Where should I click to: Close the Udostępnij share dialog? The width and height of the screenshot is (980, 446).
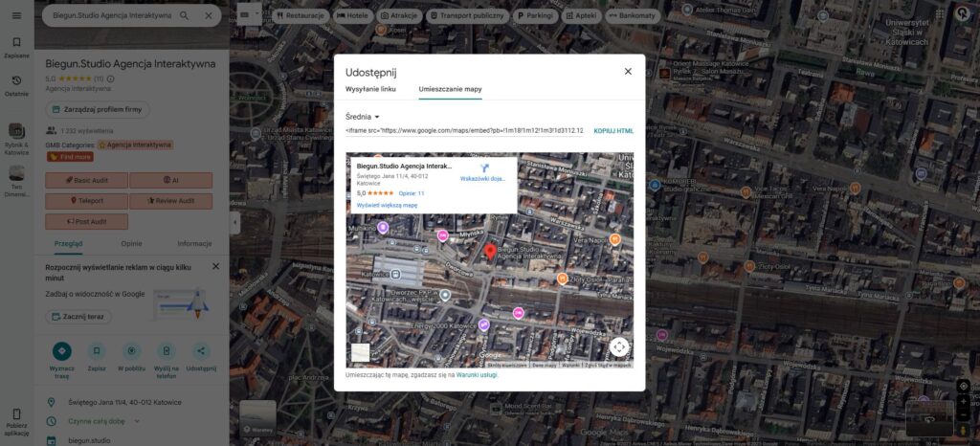(628, 72)
